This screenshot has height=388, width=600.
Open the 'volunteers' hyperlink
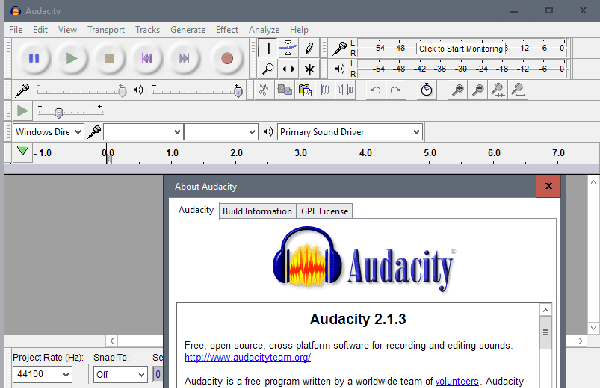pyautogui.click(x=457, y=381)
